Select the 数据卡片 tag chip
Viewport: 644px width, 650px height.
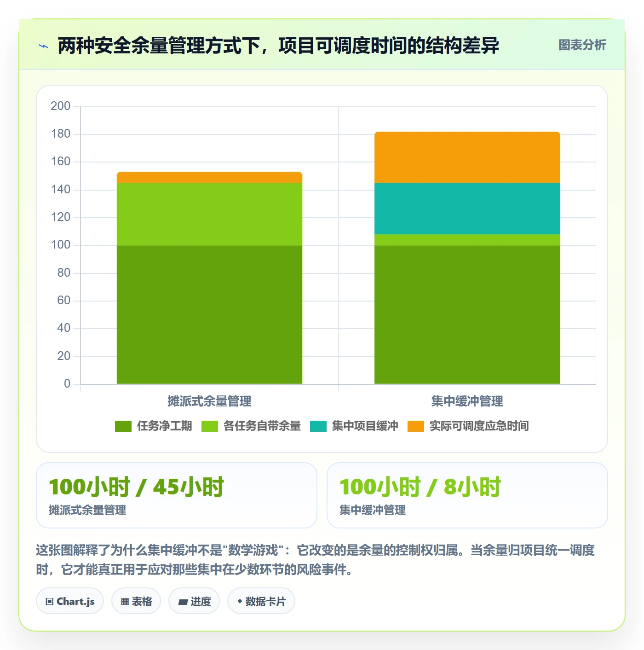pyautogui.click(x=261, y=601)
